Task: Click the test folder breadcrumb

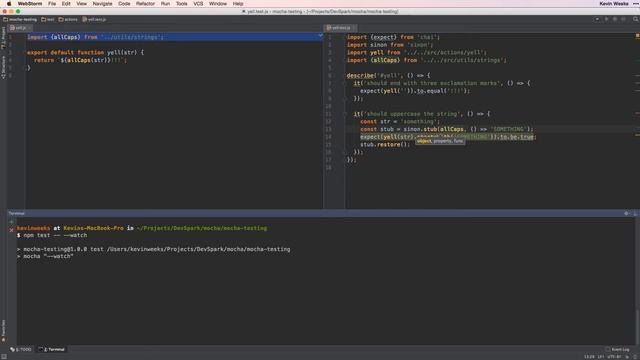Action: click(x=48, y=19)
